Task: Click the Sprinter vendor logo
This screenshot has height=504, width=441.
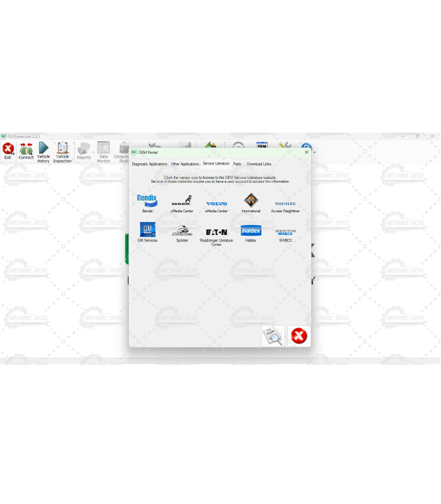Action: 181,231
